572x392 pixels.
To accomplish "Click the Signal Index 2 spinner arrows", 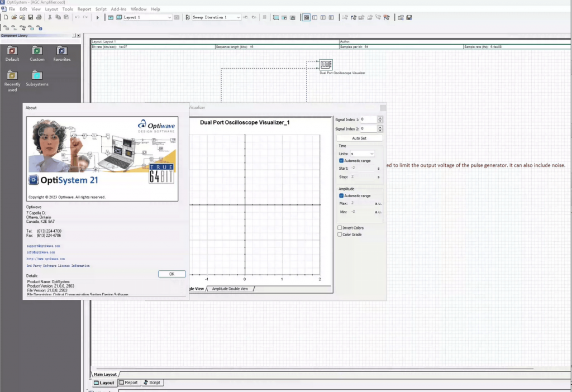I will 380,128.
